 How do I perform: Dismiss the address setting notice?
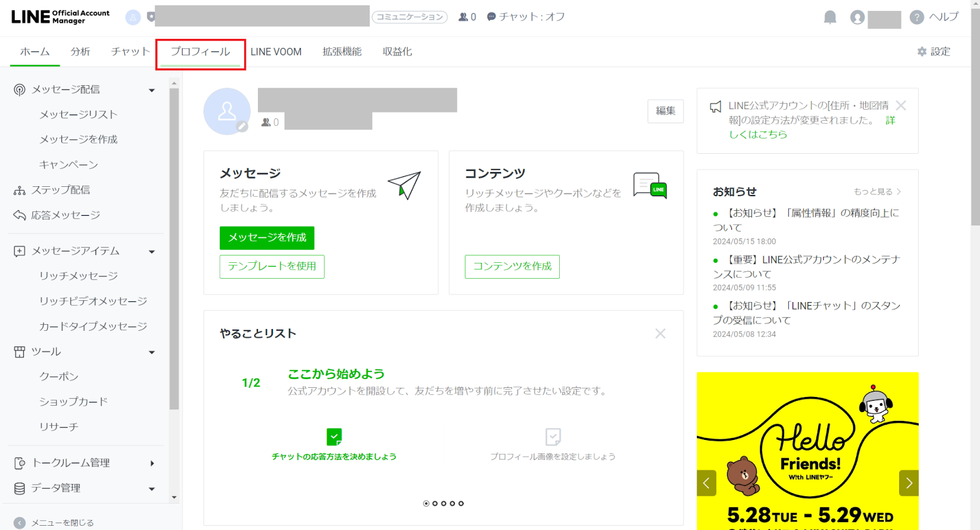pyautogui.click(x=901, y=105)
